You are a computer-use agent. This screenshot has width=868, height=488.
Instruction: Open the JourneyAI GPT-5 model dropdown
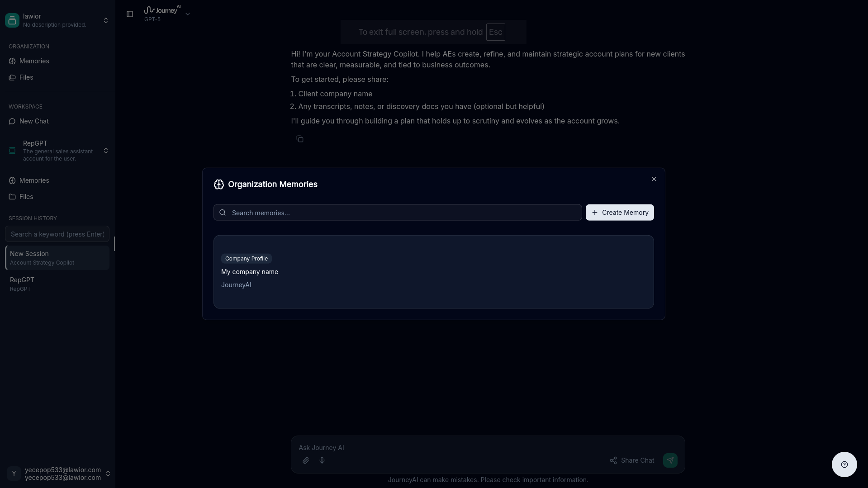tap(188, 14)
